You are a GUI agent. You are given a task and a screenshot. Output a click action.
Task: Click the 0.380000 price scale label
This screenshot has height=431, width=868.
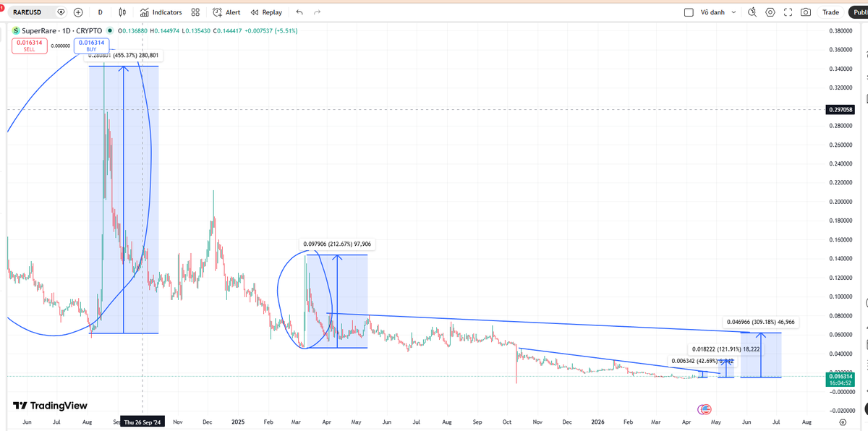(842, 31)
